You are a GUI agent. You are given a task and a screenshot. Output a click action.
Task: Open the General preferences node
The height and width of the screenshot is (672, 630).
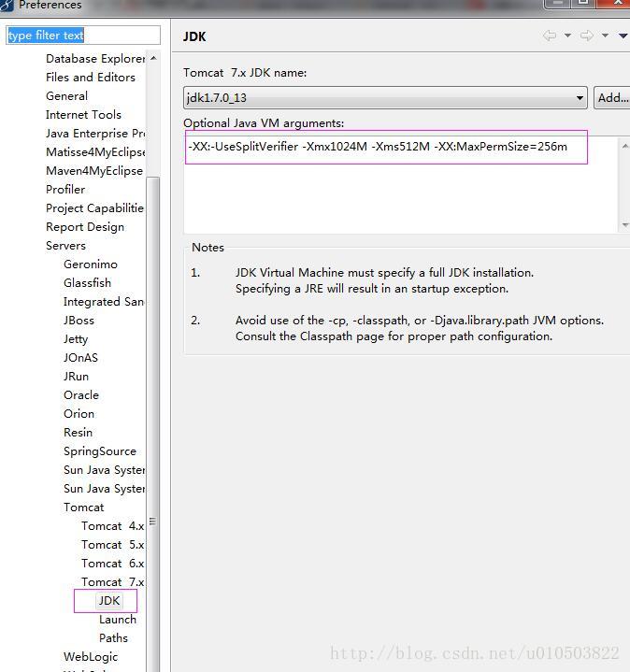tap(66, 95)
